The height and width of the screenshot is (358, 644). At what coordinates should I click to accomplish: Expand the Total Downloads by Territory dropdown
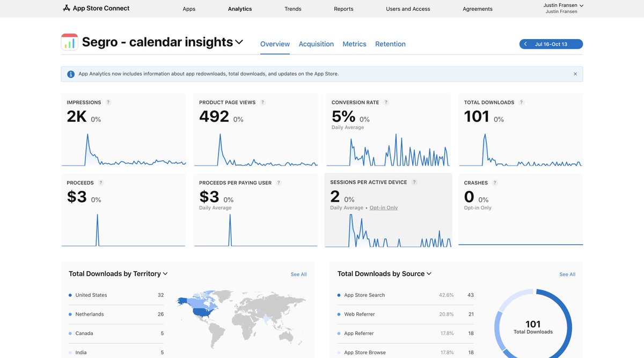[165, 273]
